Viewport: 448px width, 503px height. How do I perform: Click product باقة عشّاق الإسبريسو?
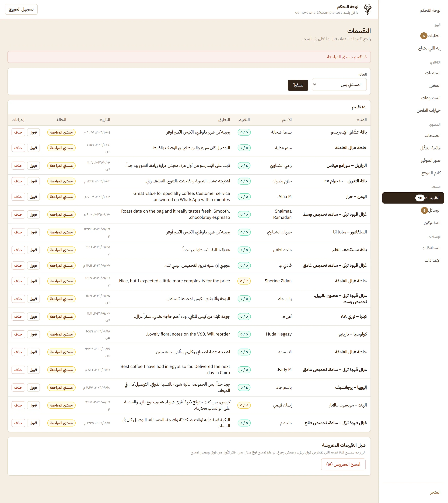point(349,133)
